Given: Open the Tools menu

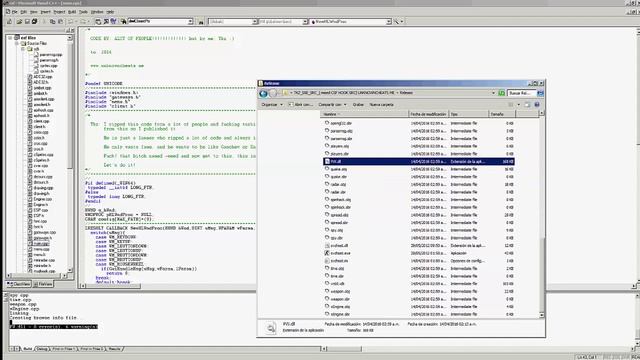Looking at the screenshot, I should (x=83, y=12).
